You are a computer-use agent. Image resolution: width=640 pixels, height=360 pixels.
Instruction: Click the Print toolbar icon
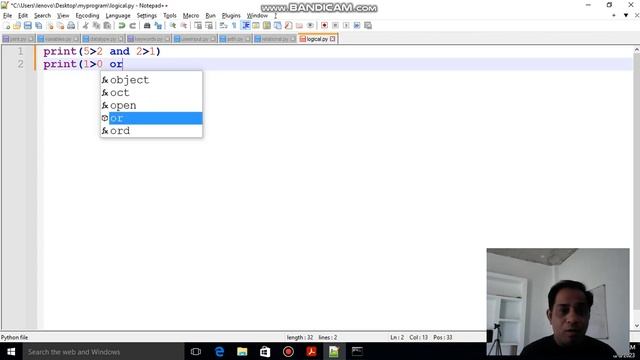pos(71,26)
